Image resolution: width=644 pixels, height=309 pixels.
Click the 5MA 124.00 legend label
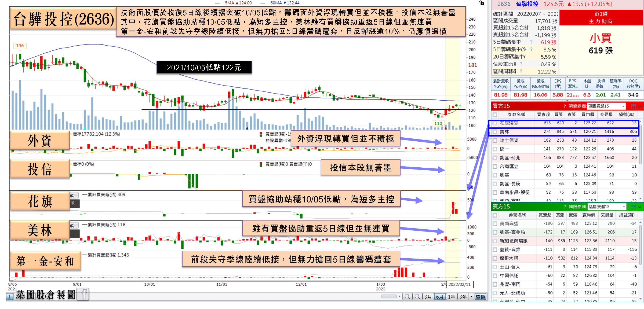tap(238, 3)
